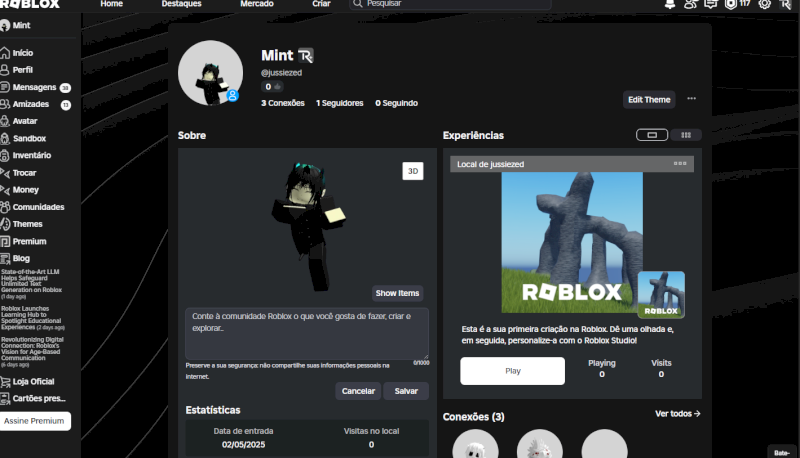
Task: Click Mint username at sidebar top
Action: tap(21, 25)
